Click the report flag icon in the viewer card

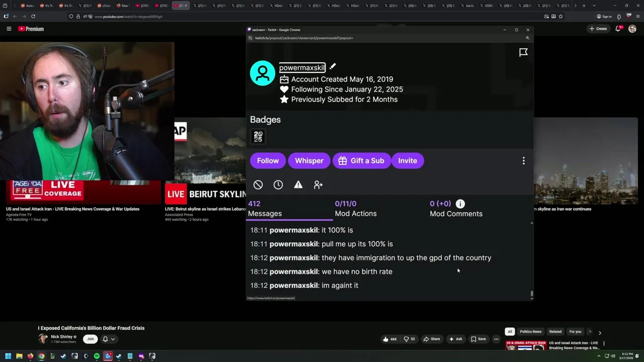click(523, 52)
